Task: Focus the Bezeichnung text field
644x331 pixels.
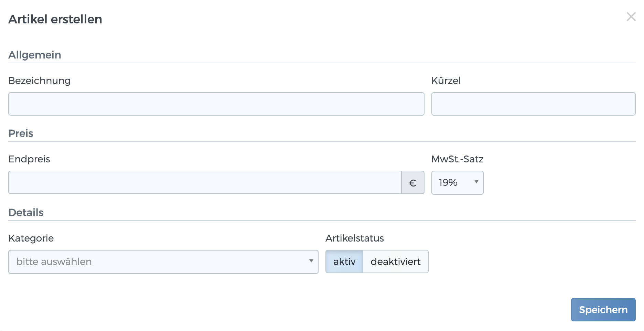Action: [216, 104]
